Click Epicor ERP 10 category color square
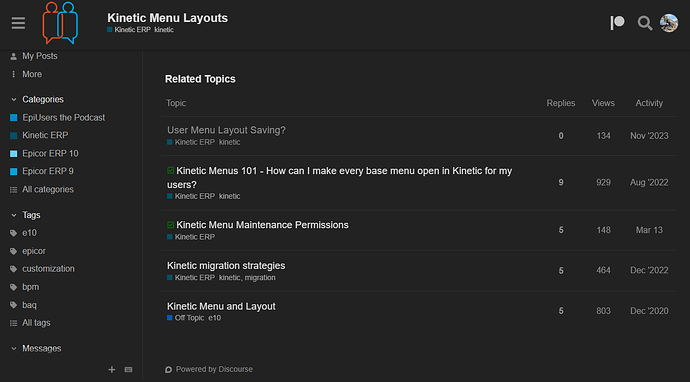 [14, 154]
